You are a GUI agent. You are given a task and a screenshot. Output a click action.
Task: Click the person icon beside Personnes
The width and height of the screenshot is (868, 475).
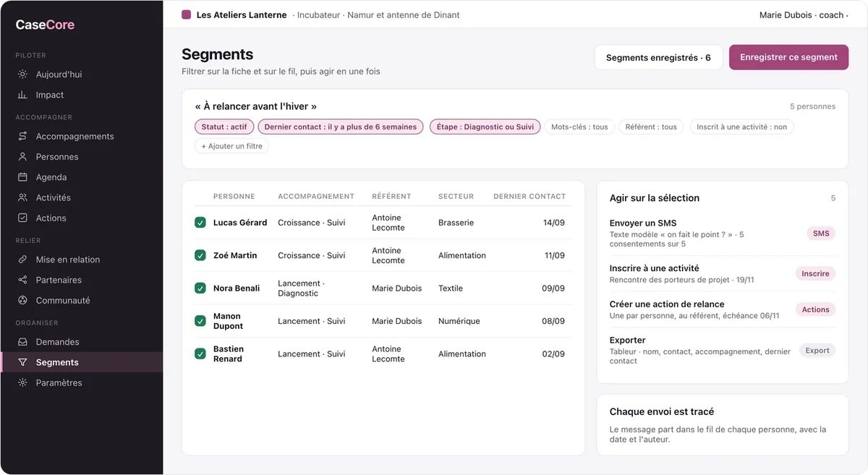22,156
